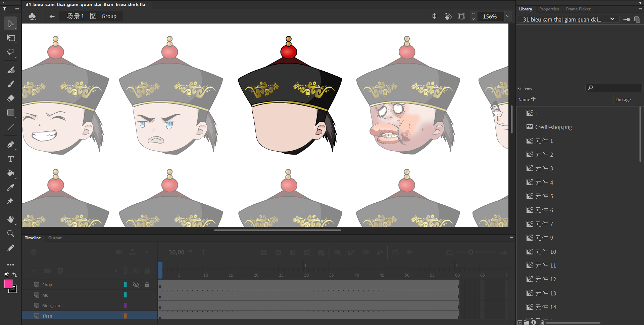This screenshot has width=644, height=325.
Task: Pick the Eyedropper tool
Action: [x=11, y=188]
